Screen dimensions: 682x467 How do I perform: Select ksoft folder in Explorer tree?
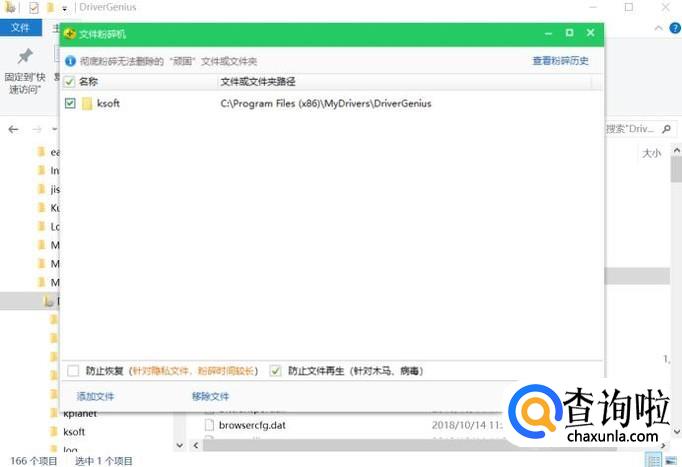[x=74, y=432]
